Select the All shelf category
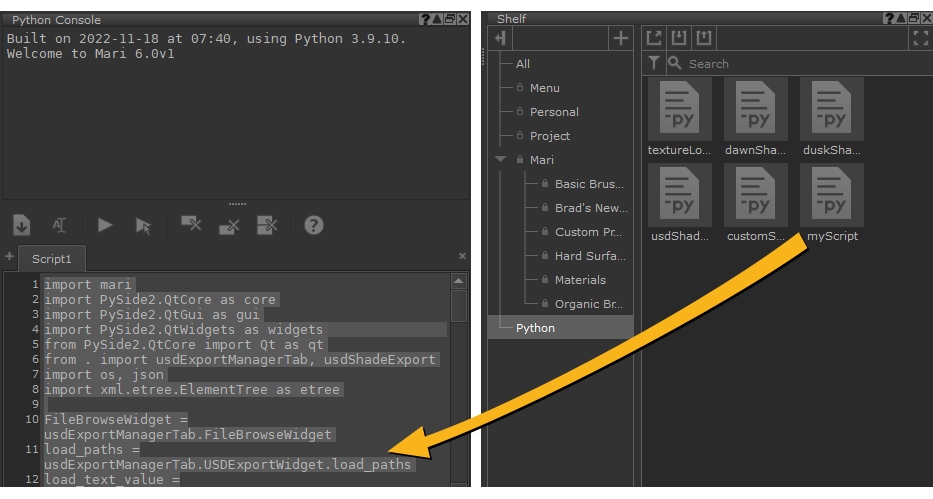Viewport: 933px width, 499px height. (x=523, y=64)
